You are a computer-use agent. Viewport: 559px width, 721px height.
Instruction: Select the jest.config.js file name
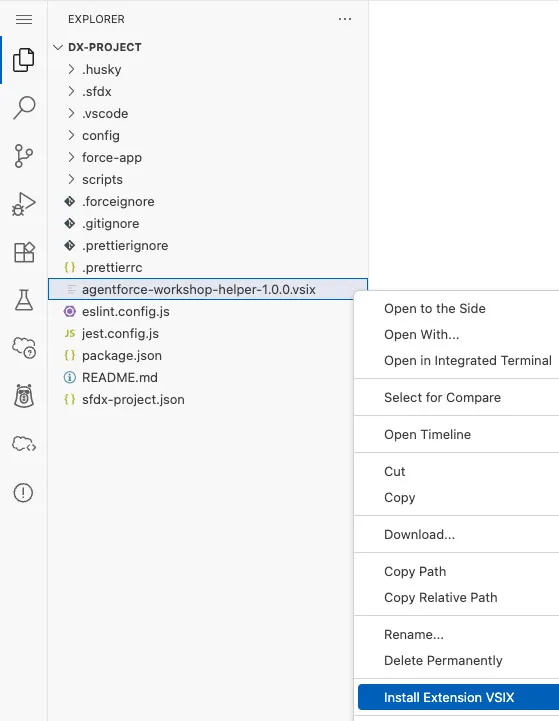point(120,333)
